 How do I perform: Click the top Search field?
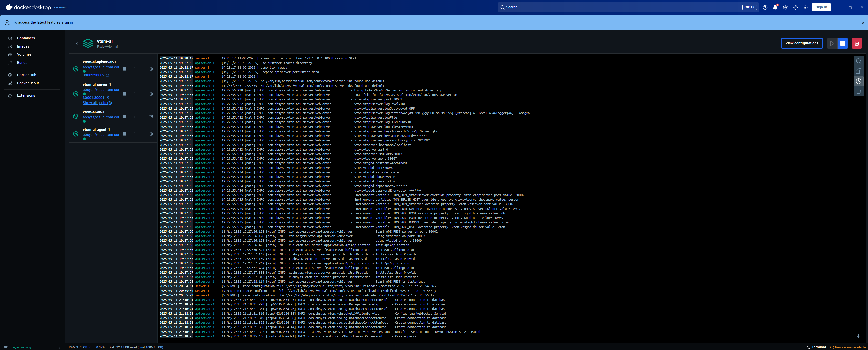pos(628,7)
